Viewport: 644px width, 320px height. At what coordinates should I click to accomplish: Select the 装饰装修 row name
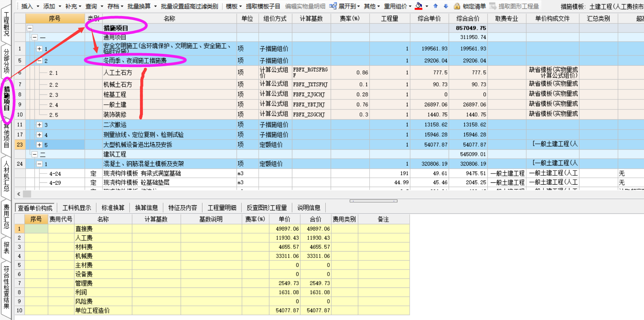[x=115, y=114]
